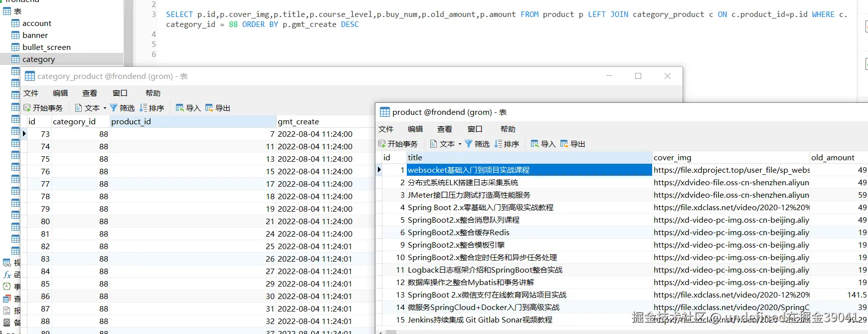Select the category table in sidebar
868x334 pixels.
tap(38, 59)
